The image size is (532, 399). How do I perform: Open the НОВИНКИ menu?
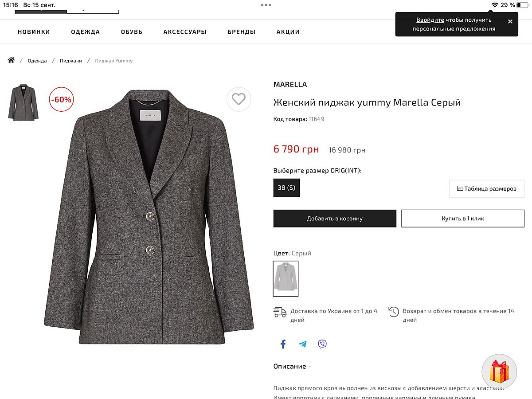tap(34, 32)
